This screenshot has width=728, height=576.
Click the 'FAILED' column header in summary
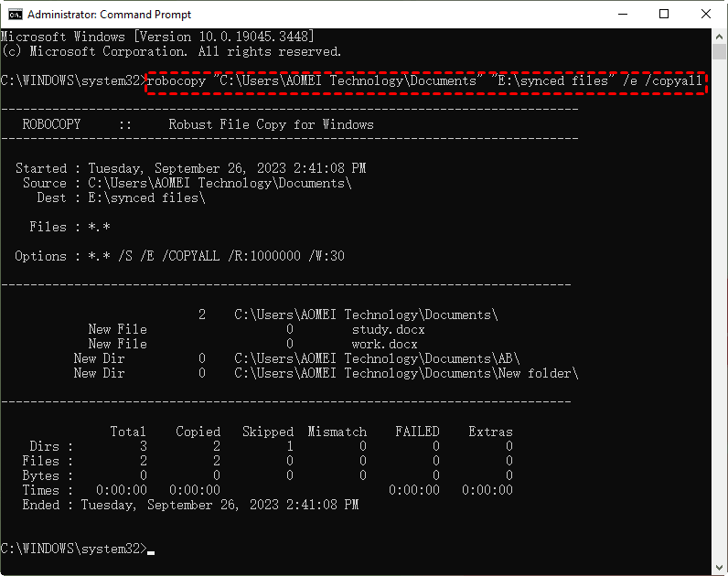pos(417,432)
